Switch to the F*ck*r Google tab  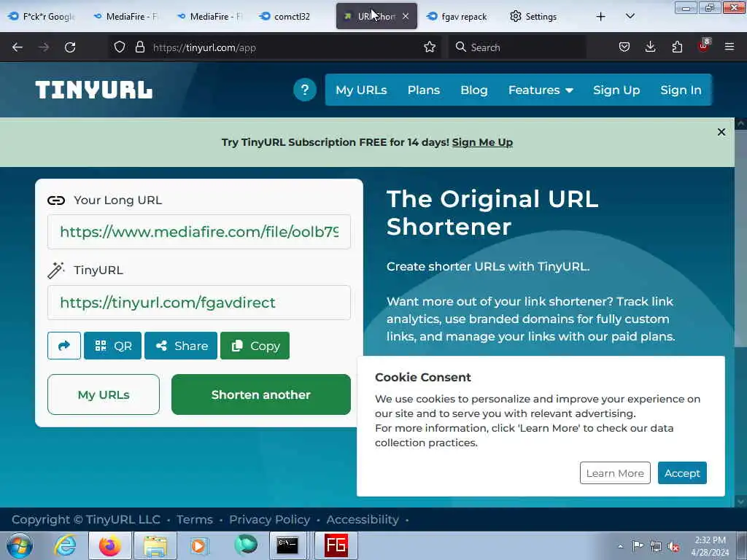point(42,17)
